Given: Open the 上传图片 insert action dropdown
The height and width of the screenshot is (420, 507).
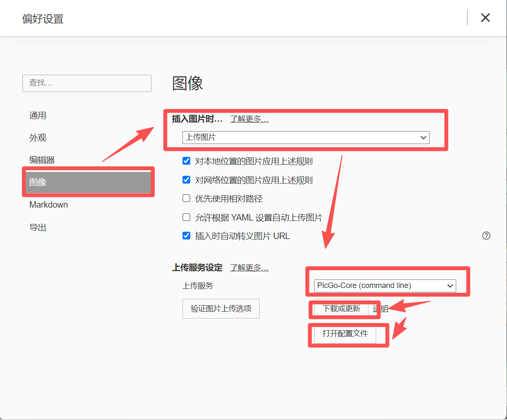Looking at the screenshot, I should click(x=306, y=138).
